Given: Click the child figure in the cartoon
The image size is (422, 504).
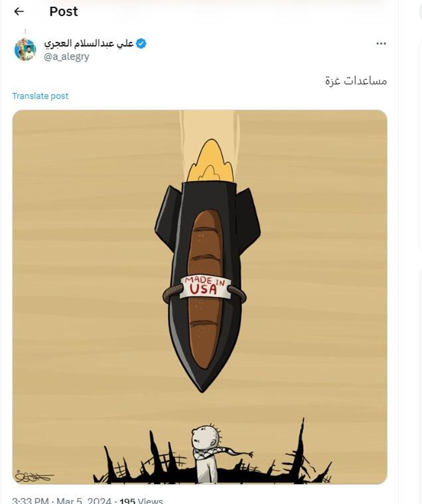Looking at the screenshot, I should pyautogui.click(x=211, y=454).
